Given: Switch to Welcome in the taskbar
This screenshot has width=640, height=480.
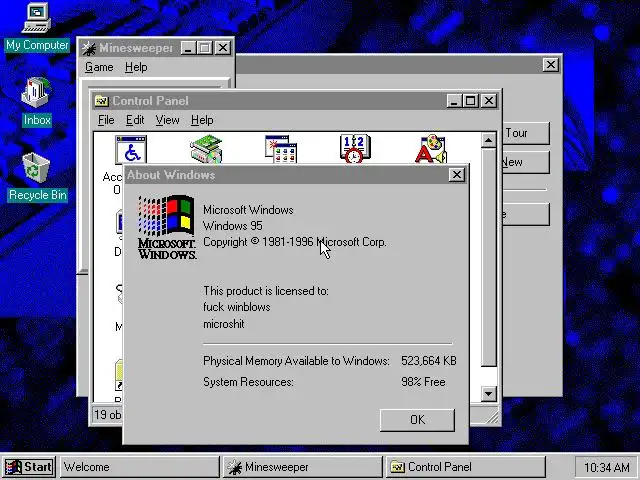Looking at the screenshot, I should 140,467.
